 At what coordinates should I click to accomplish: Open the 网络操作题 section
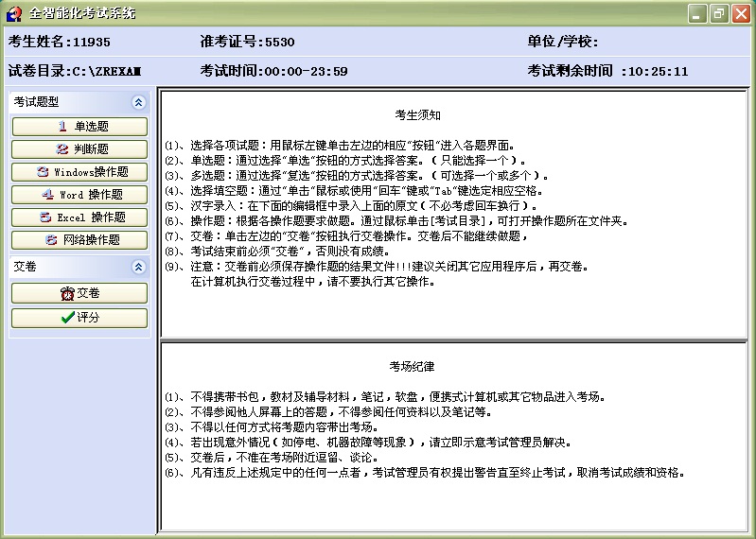[x=79, y=240]
